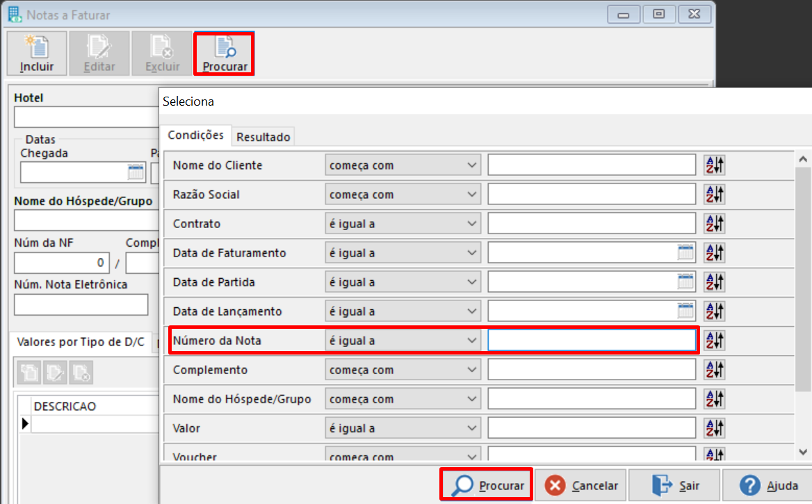Click the Valor value field
812x504 pixels.
pyautogui.click(x=592, y=428)
